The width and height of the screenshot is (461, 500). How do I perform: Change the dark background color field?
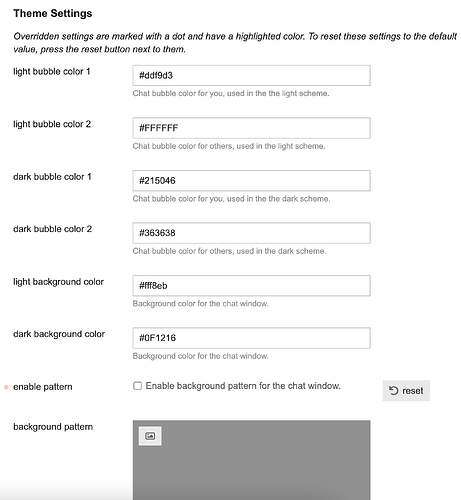click(x=251, y=338)
